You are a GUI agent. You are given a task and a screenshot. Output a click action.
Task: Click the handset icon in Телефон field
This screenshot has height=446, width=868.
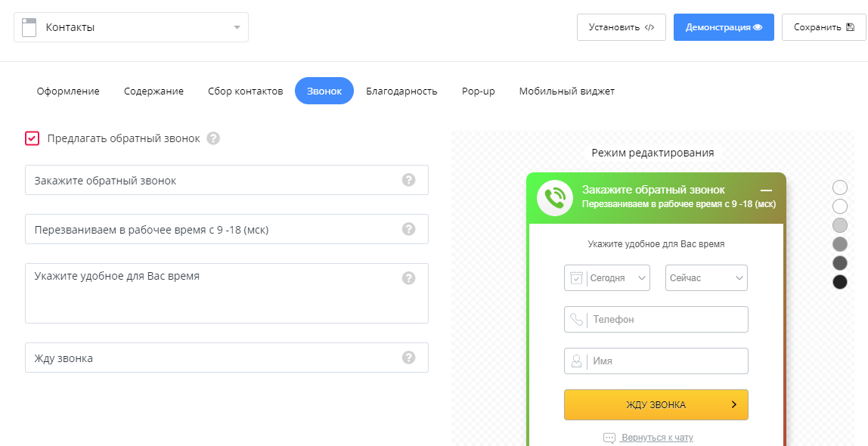(x=576, y=319)
